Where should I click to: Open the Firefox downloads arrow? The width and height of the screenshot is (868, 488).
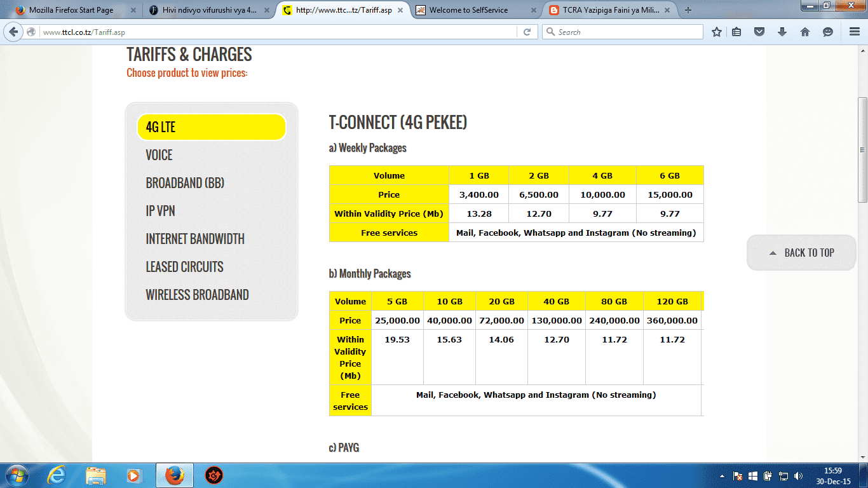[x=782, y=32]
